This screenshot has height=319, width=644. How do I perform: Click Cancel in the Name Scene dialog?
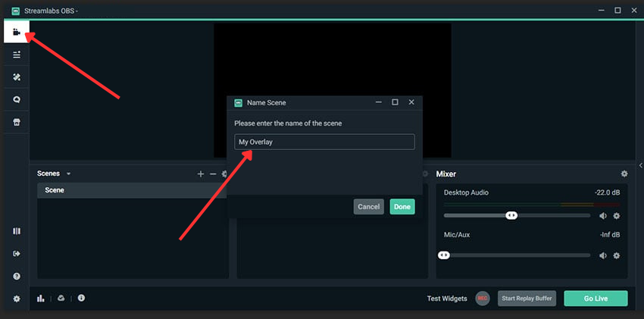pyautogui.click(x=368, y=207)
